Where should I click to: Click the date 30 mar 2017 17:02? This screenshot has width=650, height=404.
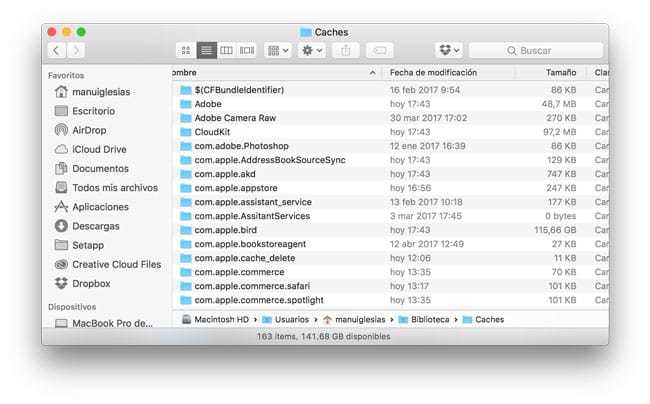(x=428, y=118)
